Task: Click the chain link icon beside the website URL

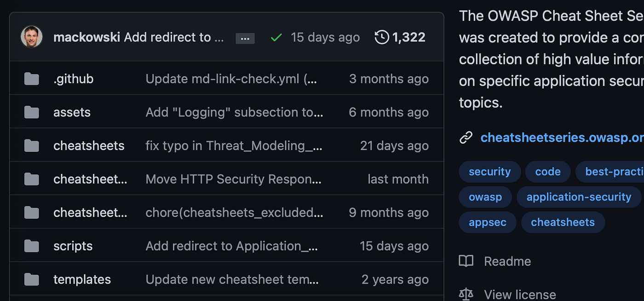Action: point(466,137)
